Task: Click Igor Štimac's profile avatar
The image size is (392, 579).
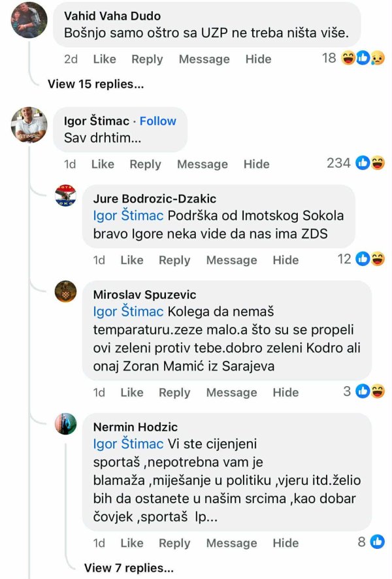Action: 29,124
